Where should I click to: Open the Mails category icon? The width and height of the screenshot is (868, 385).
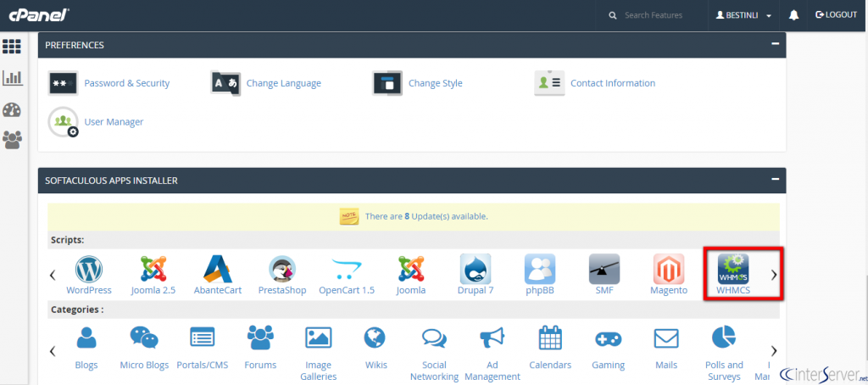[666, 338]
